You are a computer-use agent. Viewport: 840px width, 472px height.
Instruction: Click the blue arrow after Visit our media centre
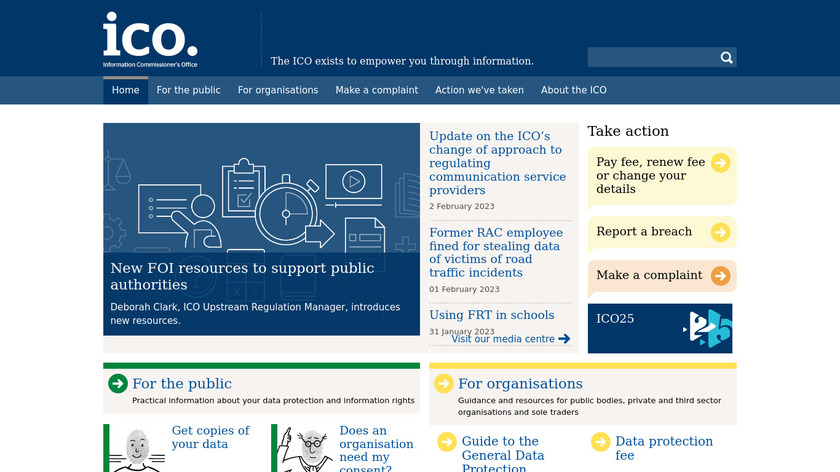(564, 339)
